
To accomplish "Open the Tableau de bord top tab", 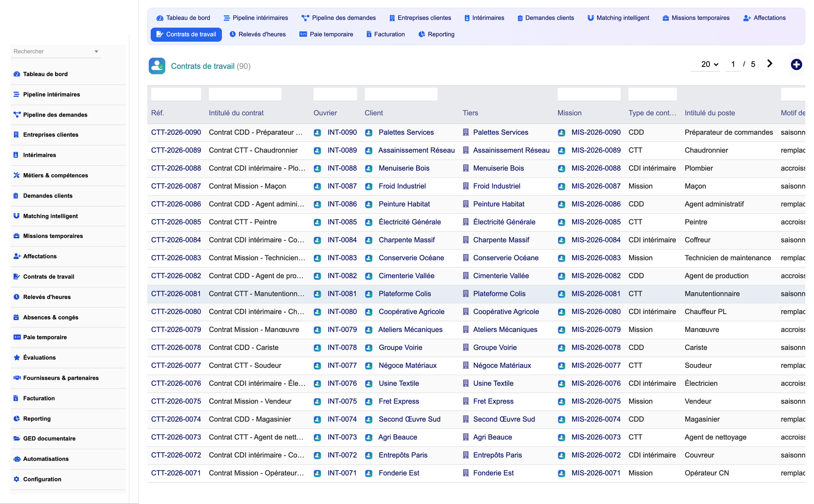I will (183, 18).
